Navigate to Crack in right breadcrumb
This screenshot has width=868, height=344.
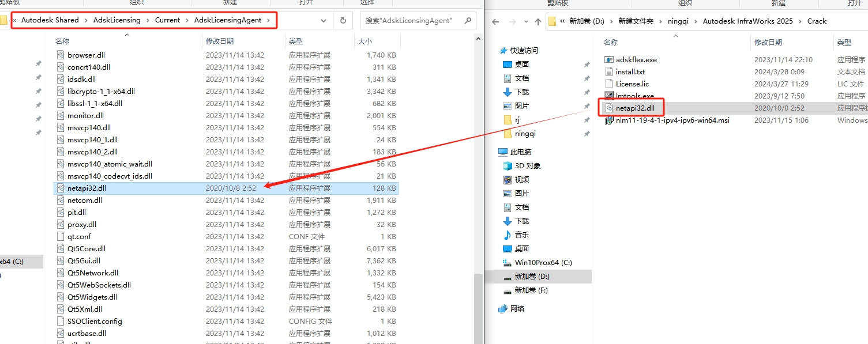coord(817,21)
